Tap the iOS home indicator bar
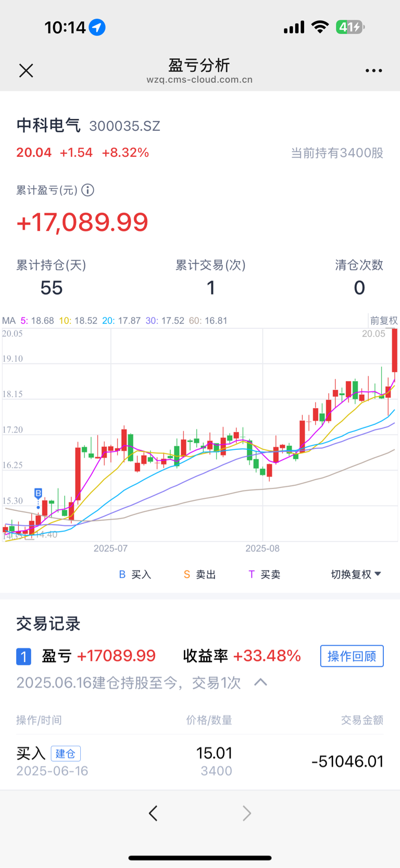Image resolution: width=400 pixels, height=868 pixels. pyautogui.click(x=200, y=858)
